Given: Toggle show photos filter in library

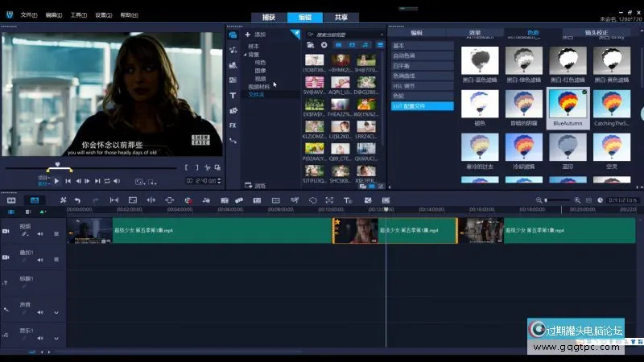Looking at the screenshot, I should [x=352, y=45].
